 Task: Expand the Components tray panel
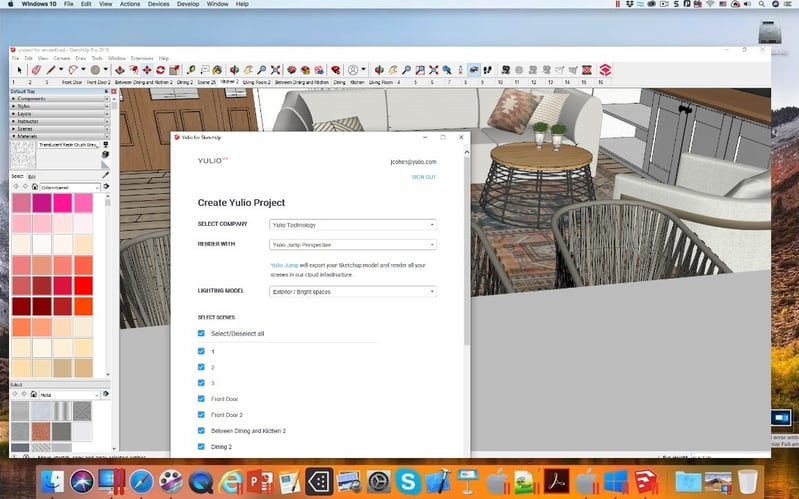[60, 99]
